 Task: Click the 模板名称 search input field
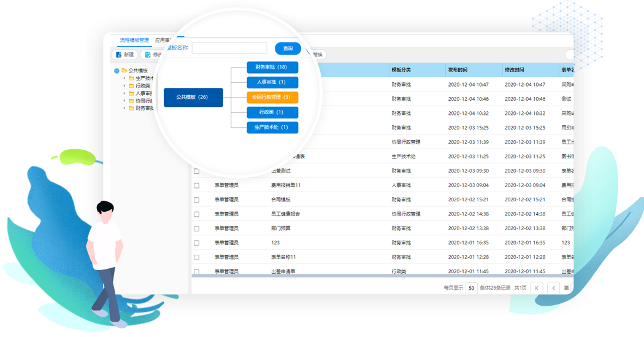pyautogui.click(x=229, y=48)
